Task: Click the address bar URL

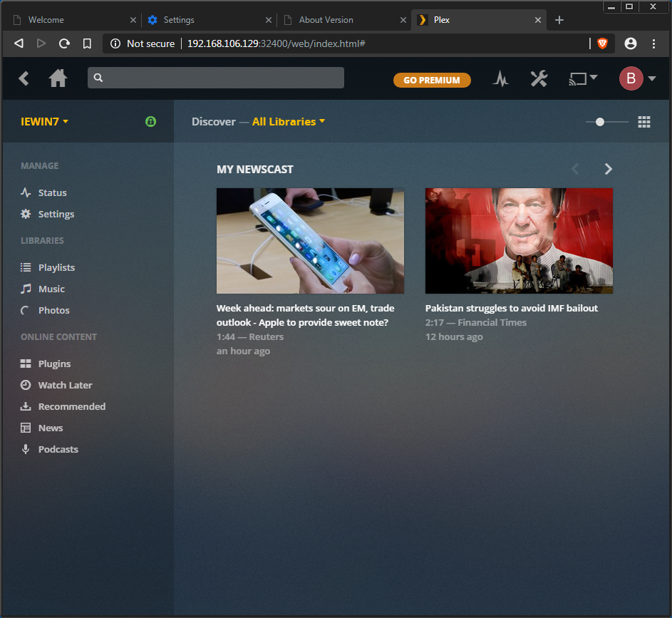Action: point(276,43)
